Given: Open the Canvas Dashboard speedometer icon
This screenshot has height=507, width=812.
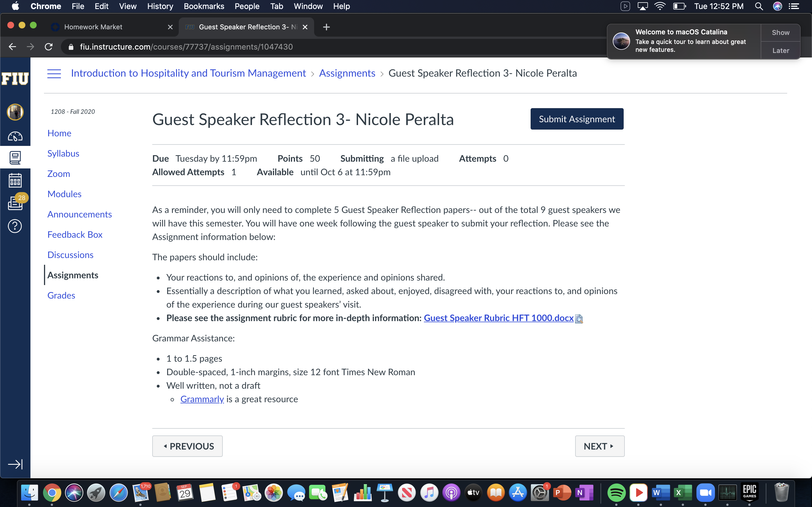Looking at the screenshot, I should (x=15, y=137).
